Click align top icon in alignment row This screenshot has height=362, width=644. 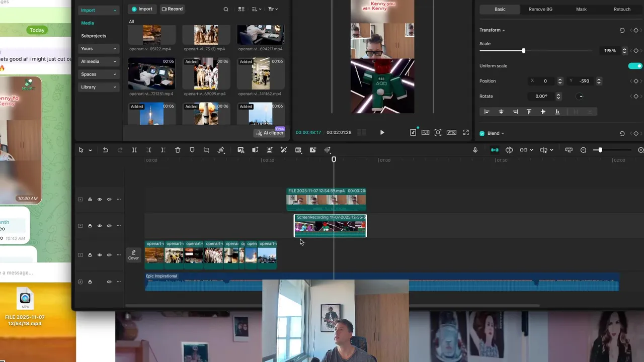click(x=529, y=112)
